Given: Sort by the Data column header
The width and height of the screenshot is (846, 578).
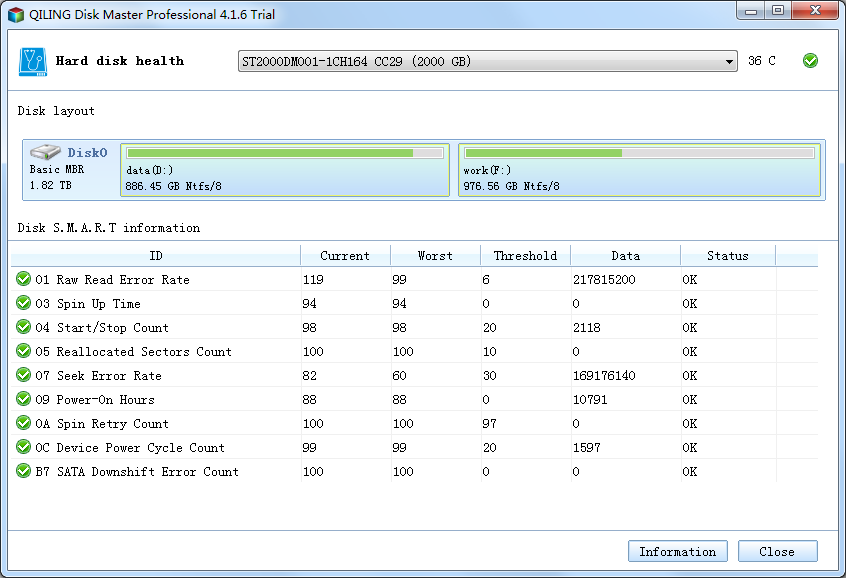Looking at the screenshot, I should point(626,255).
